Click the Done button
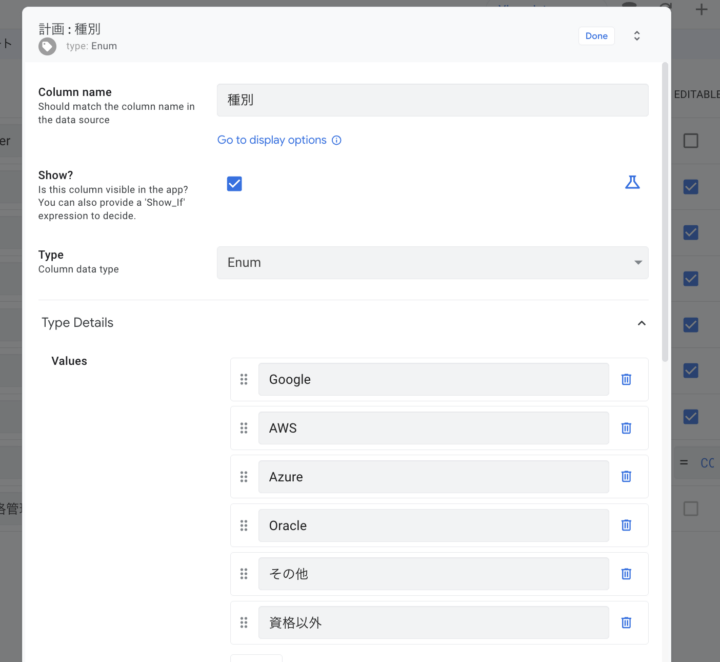Image resolution: width=720 pixels, height=662 pixels. [x=596, y=36]
